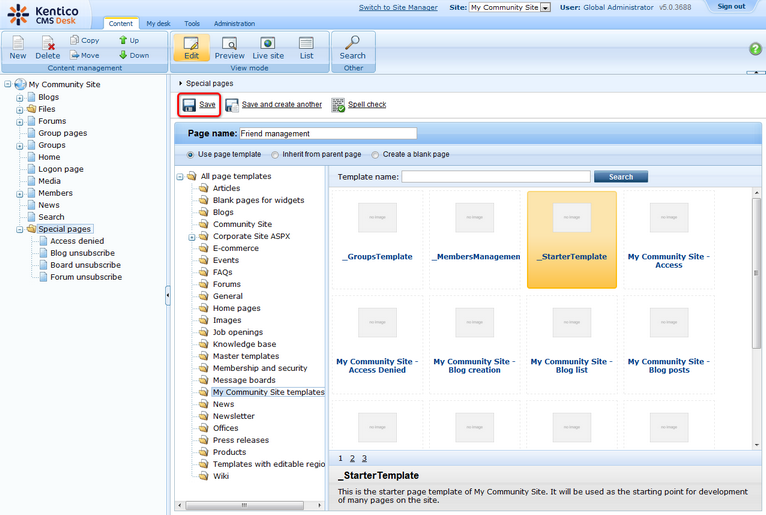This screenshot has width=766, height=515.
Task: Select the Forum unsubscribe tree page
Action: [86, 277]
